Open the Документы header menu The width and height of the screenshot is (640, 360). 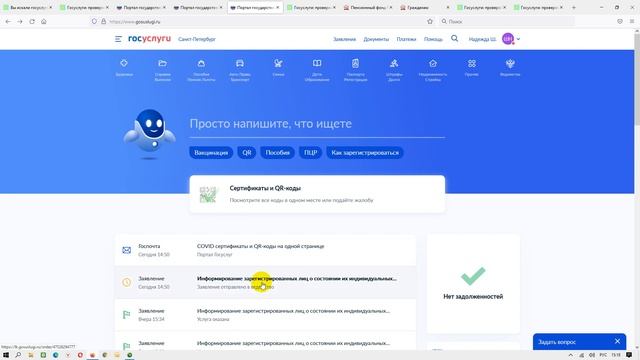point(376,39)
